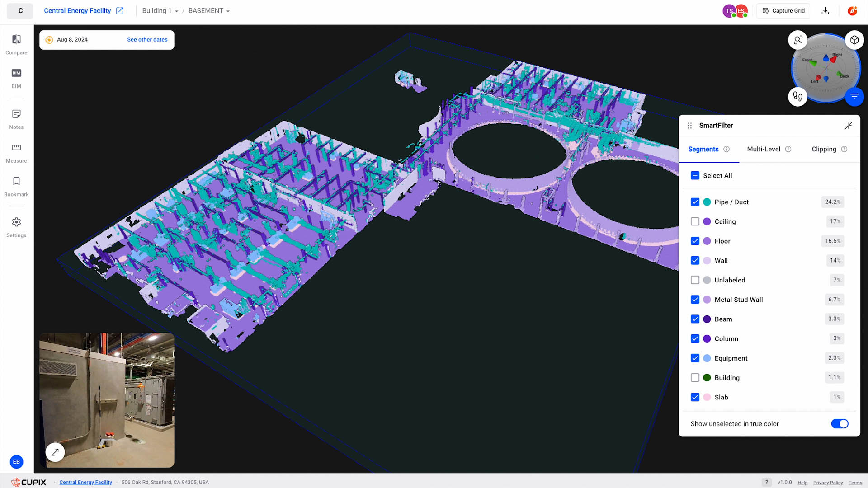Collapse the SmartFilter panel
868x488 pixels.
pyautogui.click(x=848, y=126)
